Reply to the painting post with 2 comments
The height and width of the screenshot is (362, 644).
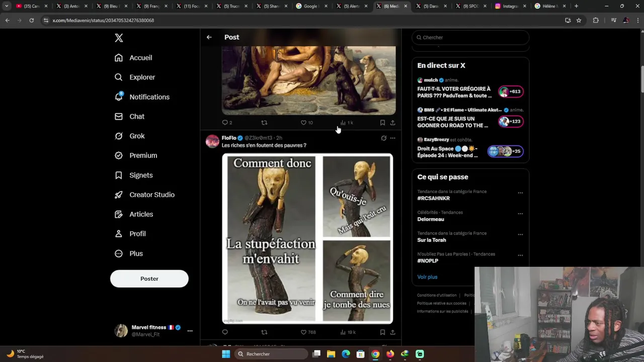227,123
